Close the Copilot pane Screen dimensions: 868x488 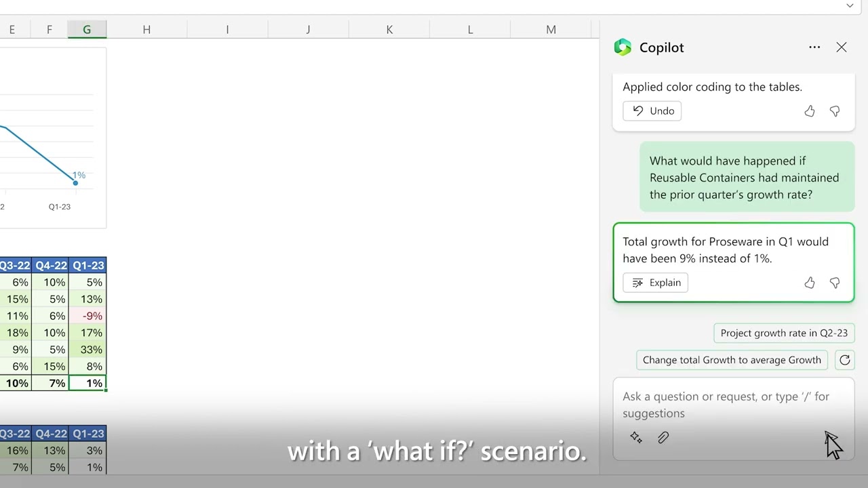pos(842,47)
